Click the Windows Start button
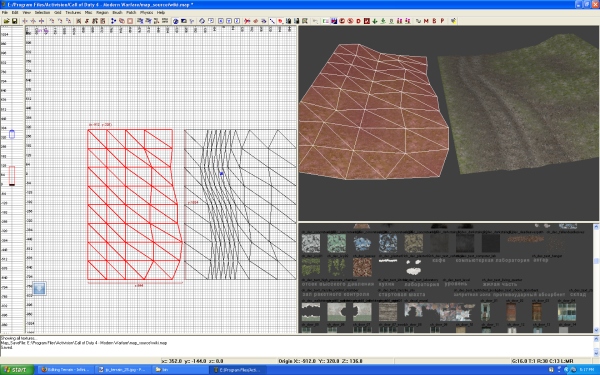This screenshot has width=600, height=375. tap(17, 370)
